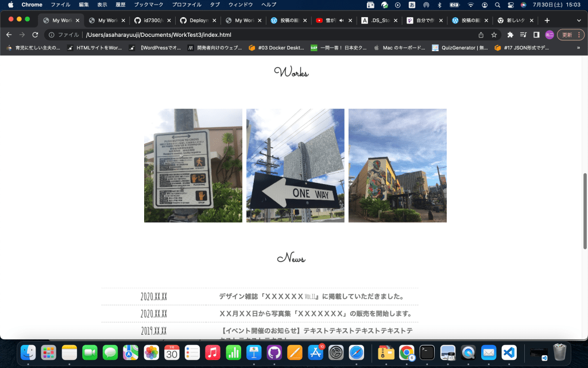The image size is (588, 368).
Task: Open GitHub Desktop from the Dock
Action: coord(274,352)
